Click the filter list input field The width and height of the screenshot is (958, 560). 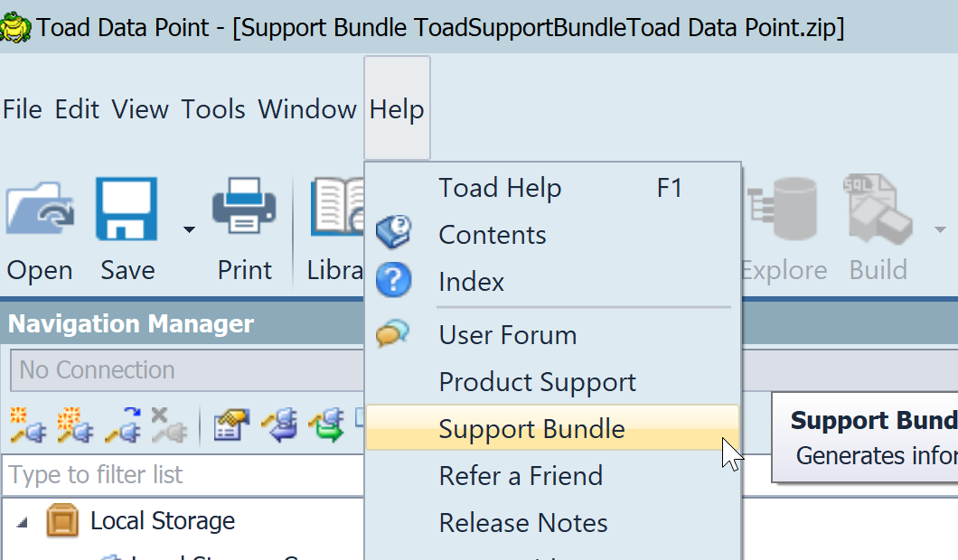click(181, 475)
